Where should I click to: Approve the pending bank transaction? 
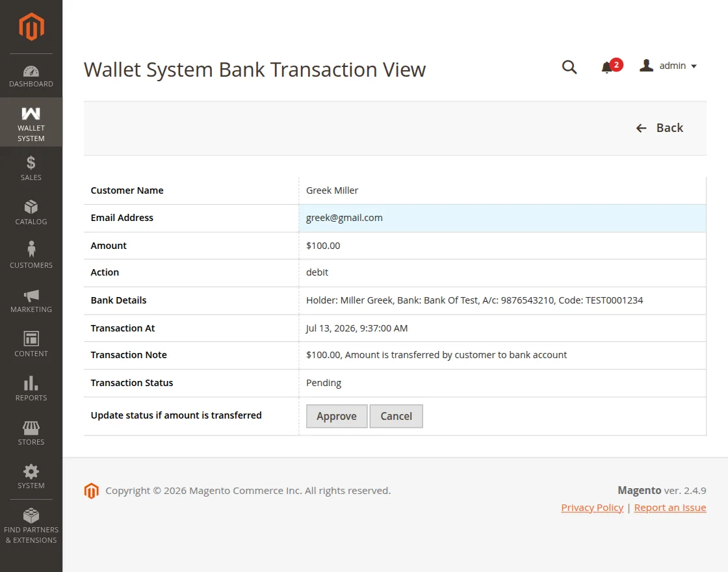click(x=337, y=416)
